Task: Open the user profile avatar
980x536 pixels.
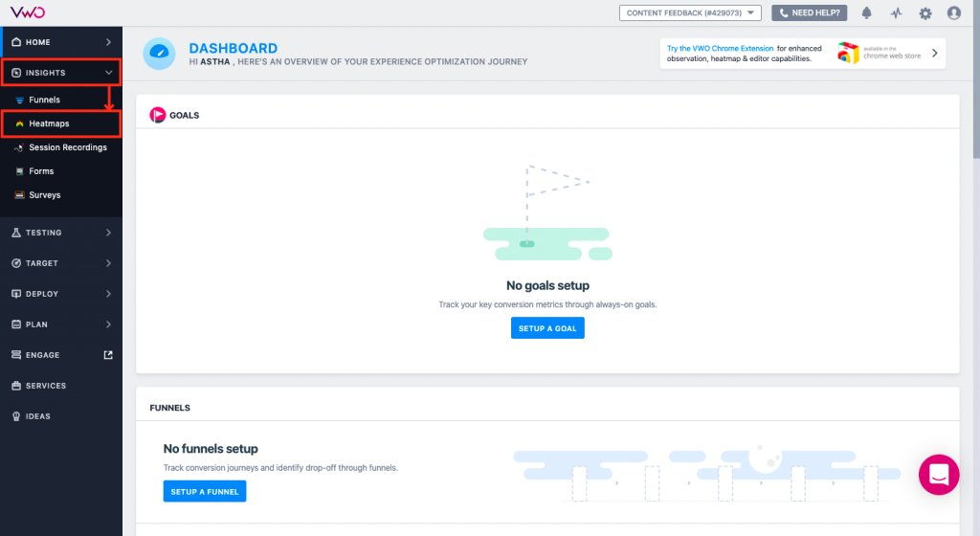Action: coord(954,13)
